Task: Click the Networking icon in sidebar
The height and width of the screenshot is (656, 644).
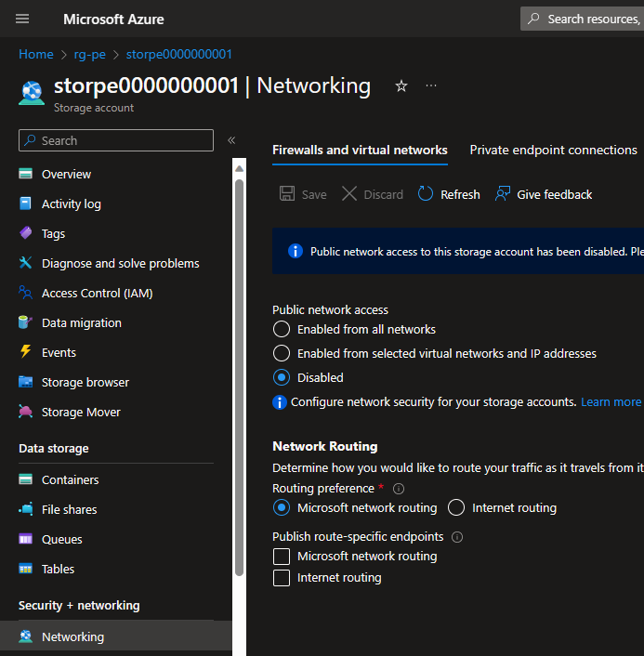Action: (25, 636)
